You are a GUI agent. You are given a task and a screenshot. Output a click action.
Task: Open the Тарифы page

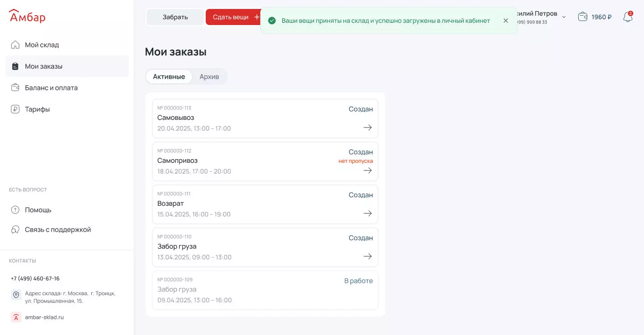[x=67, y=109]
